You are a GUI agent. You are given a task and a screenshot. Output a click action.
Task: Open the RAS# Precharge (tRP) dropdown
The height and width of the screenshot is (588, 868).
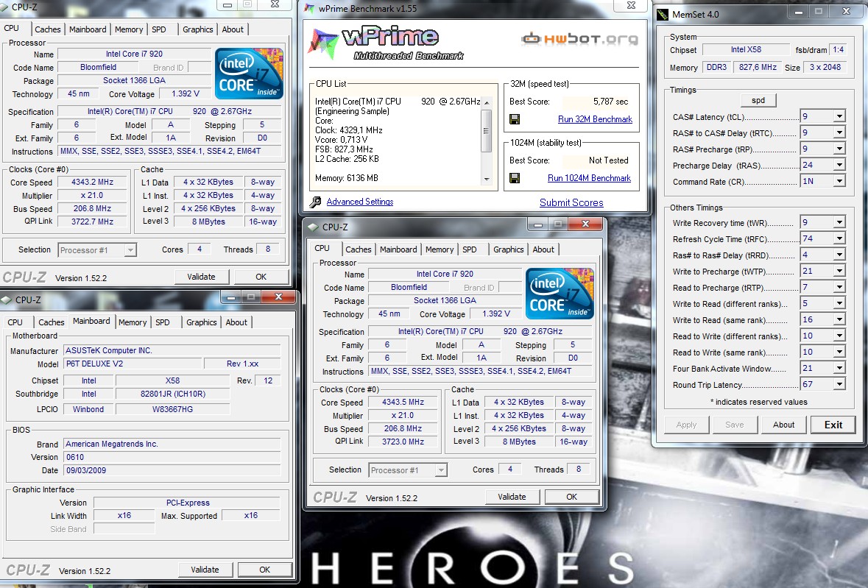839,148
